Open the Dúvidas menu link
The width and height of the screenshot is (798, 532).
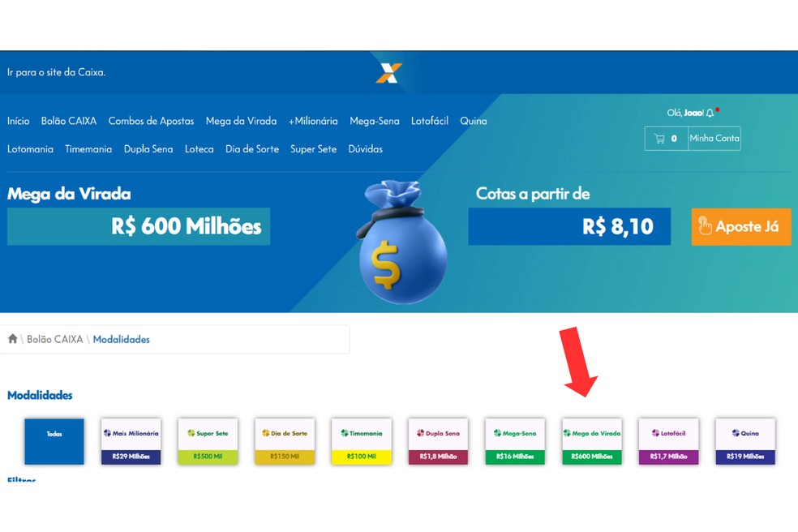tap(366, 149)
